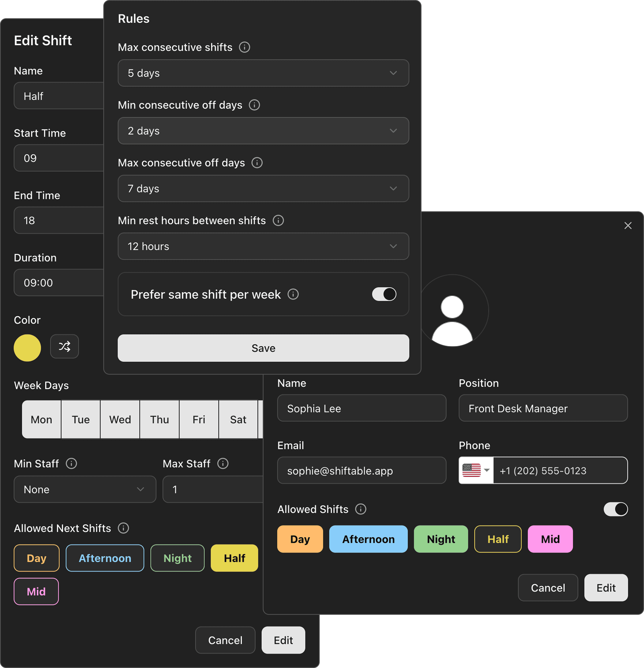Click the yellow shift color swatch
644x668 pixels.
pos(27,348)
